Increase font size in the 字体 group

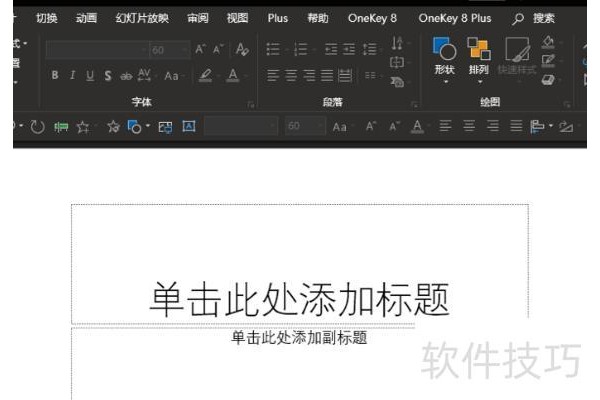(x=200, y=49)
